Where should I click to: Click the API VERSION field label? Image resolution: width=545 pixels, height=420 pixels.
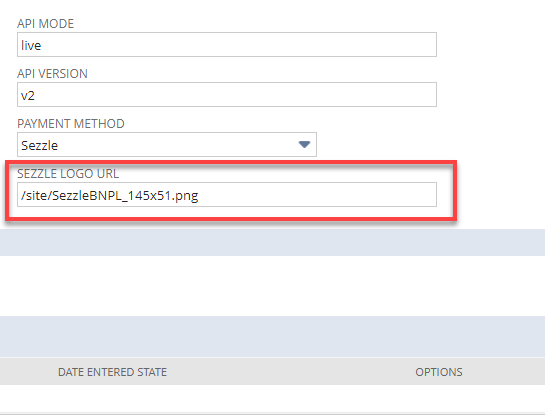click(52, 74)
